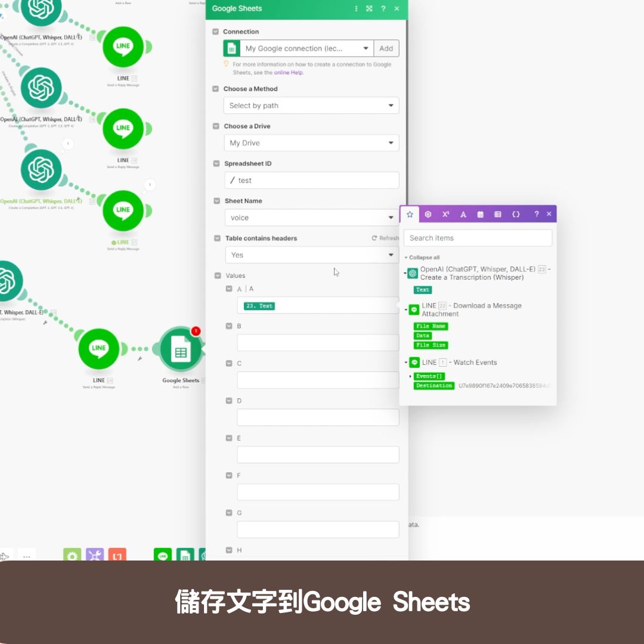The width and height of the screenshot is (644, 644).
Task: Click the Search items input field
Action: click(478, 237)
